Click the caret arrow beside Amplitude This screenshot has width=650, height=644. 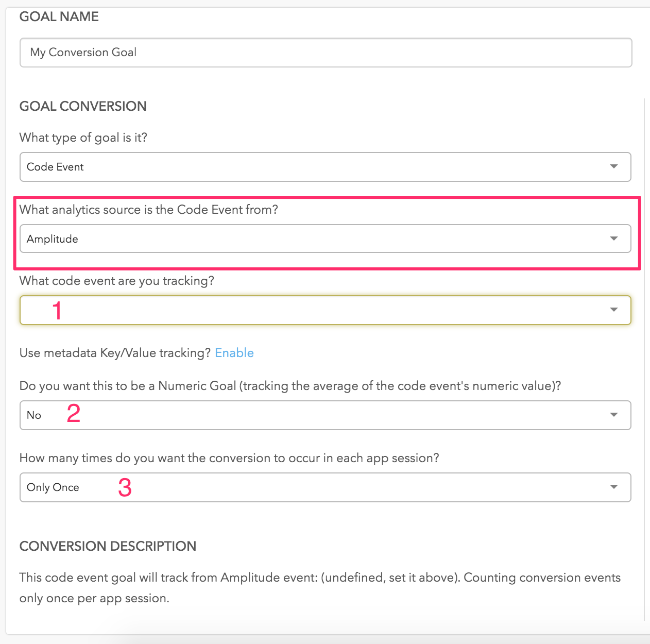pos(613,239)
